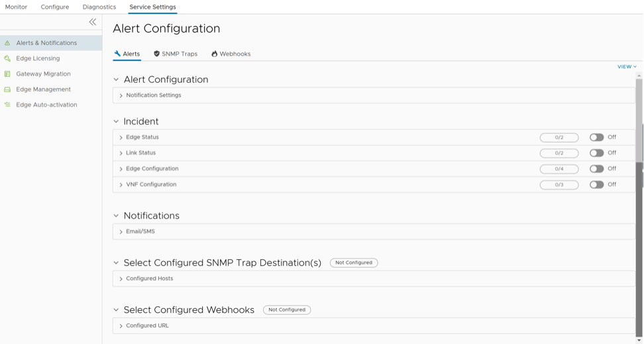644x344 pixels.
Task: Click the Edge Auto-activation sidebar icon
Action: [x=7, y=105]
